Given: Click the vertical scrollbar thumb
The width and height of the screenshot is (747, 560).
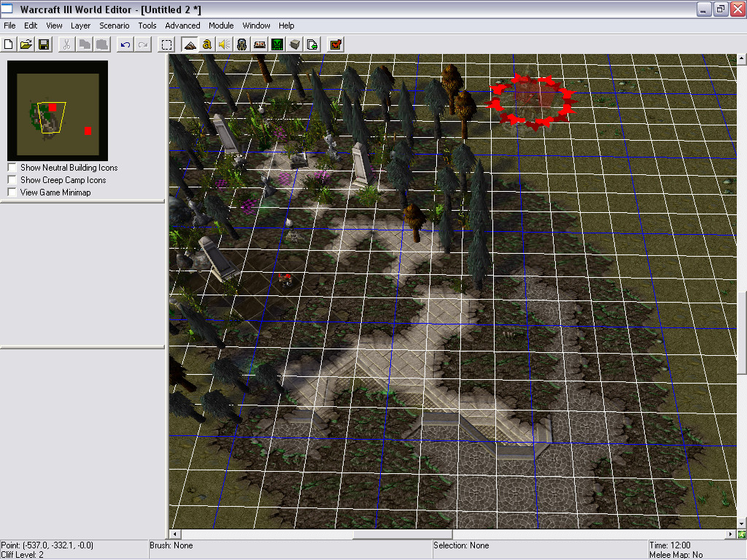Looking at the screenshot, I should coord(742,332).
